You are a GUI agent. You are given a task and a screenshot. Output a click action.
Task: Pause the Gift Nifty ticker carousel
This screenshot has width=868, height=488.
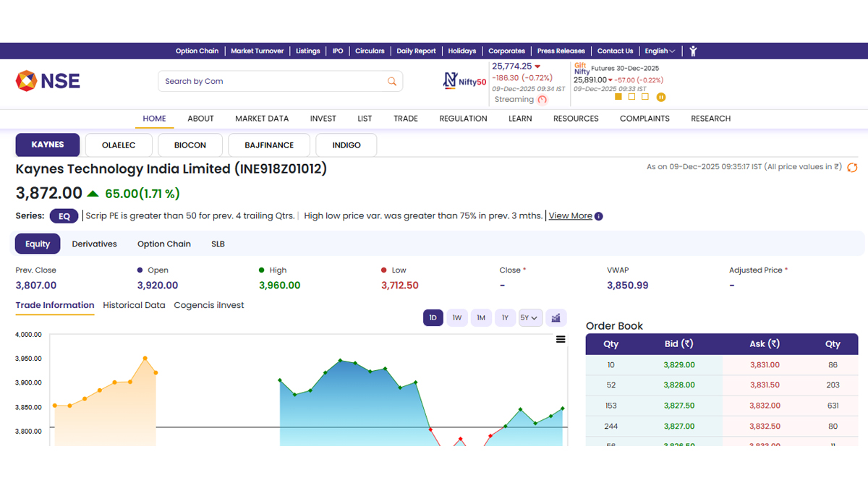660,97
